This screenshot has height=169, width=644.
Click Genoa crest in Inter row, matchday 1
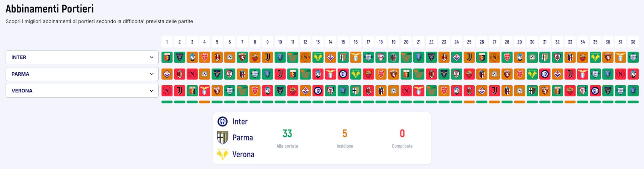167,57
